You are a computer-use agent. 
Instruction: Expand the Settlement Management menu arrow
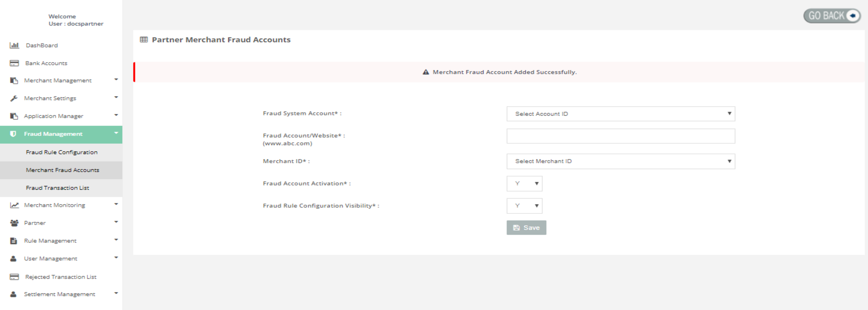(116, 294)
